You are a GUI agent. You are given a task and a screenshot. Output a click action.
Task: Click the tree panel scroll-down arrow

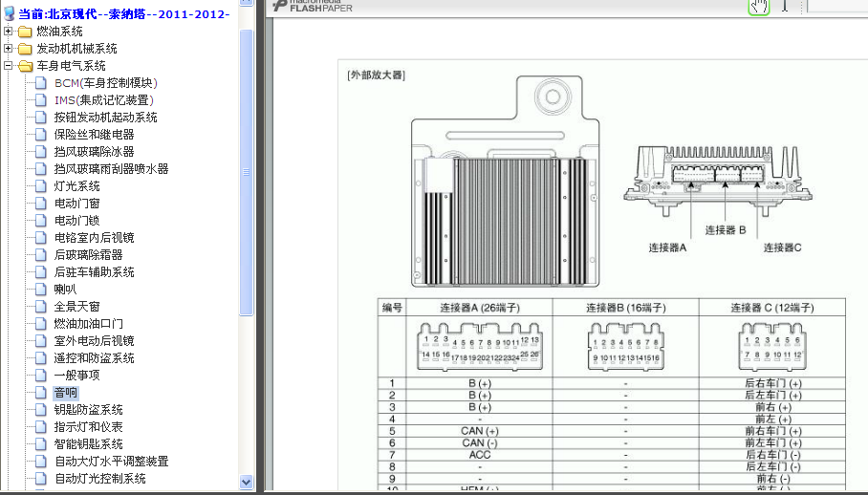pyautogui.click(x=247, y=482)
